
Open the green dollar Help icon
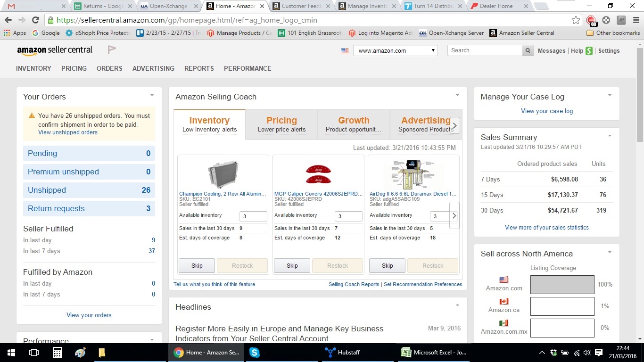[x=589, y=51]
